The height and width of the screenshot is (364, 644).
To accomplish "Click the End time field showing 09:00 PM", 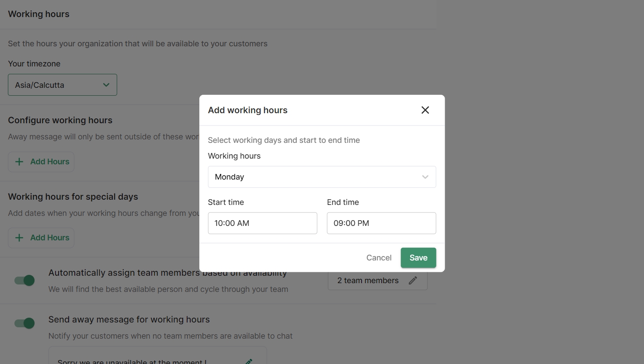I will tap(381, 223).
